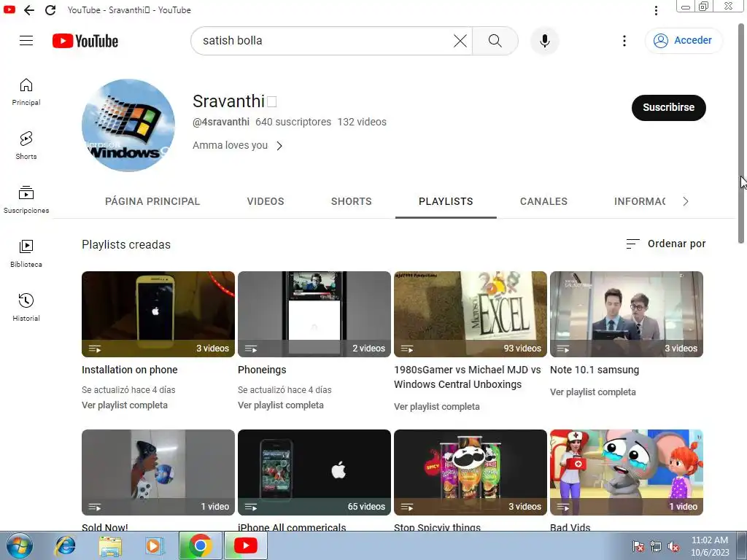Open Note 10.1 samsung playlist title
Screen dimensions: 747x560
coord(595,370)
